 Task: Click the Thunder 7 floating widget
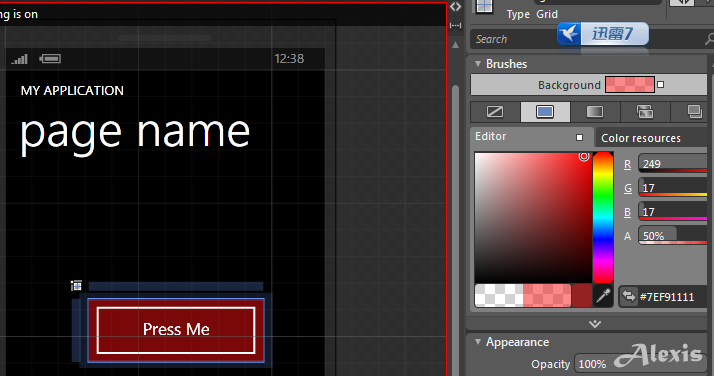point(603,34)
